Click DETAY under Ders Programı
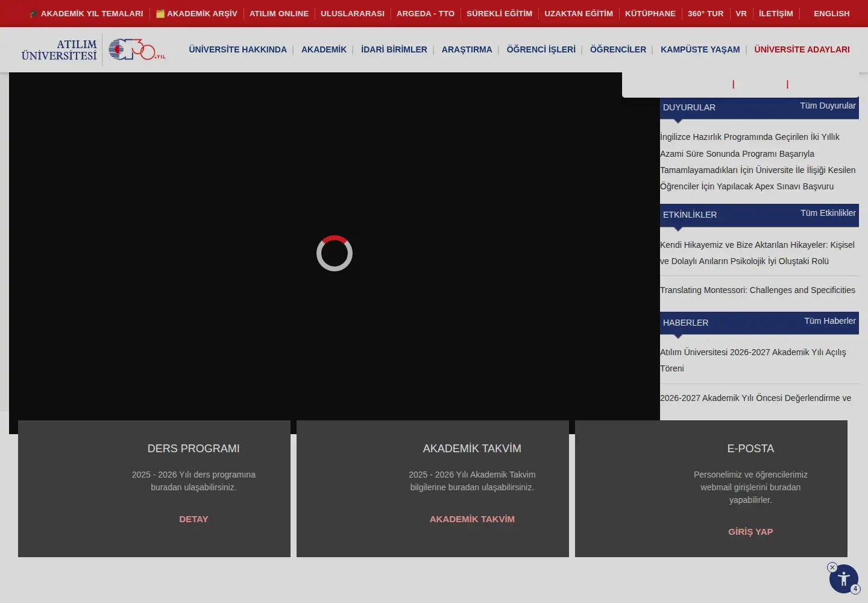 (x=193, y=519)
